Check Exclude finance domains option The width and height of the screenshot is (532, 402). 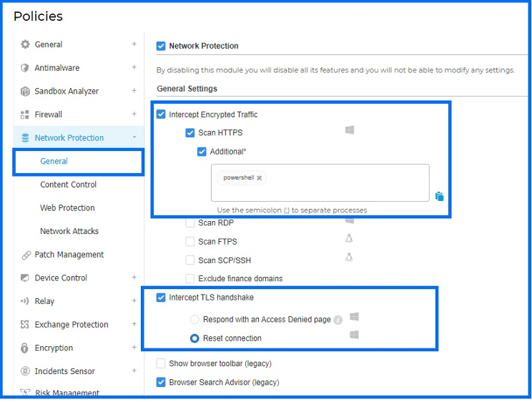click(190, 278)
